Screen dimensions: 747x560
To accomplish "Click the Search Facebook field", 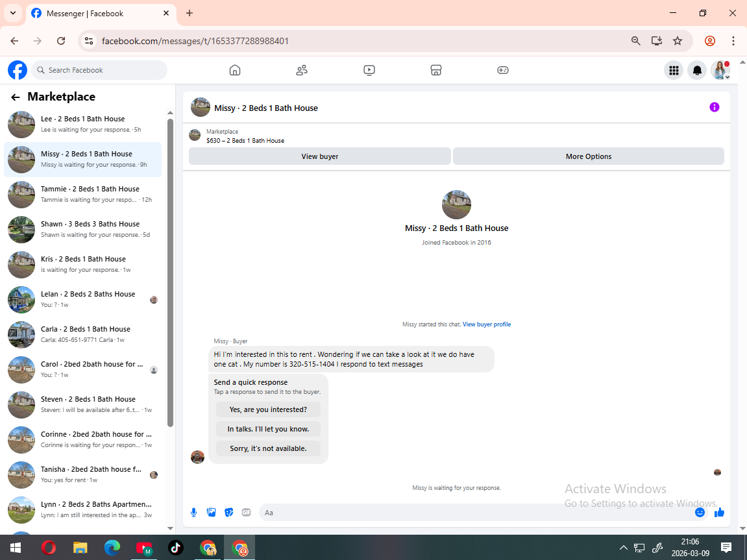I will [99, 70].
